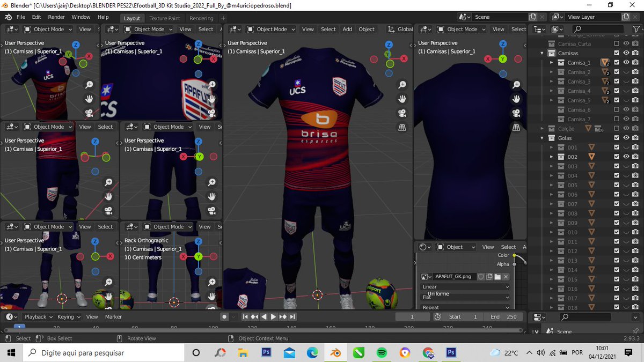Switch main viewport perspective/orthographic grid icon
This screenshot has height=362, width=644.
click(x=401, y=127)
